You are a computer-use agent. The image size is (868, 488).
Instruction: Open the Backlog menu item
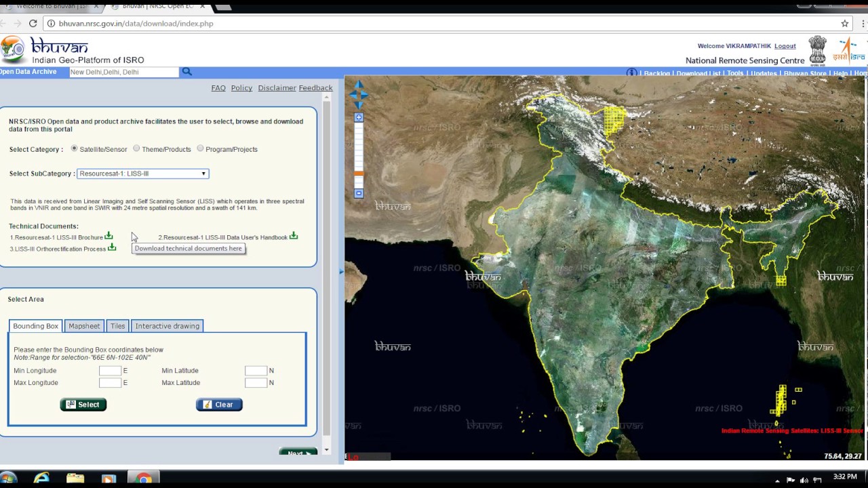[x=656, y=73]
